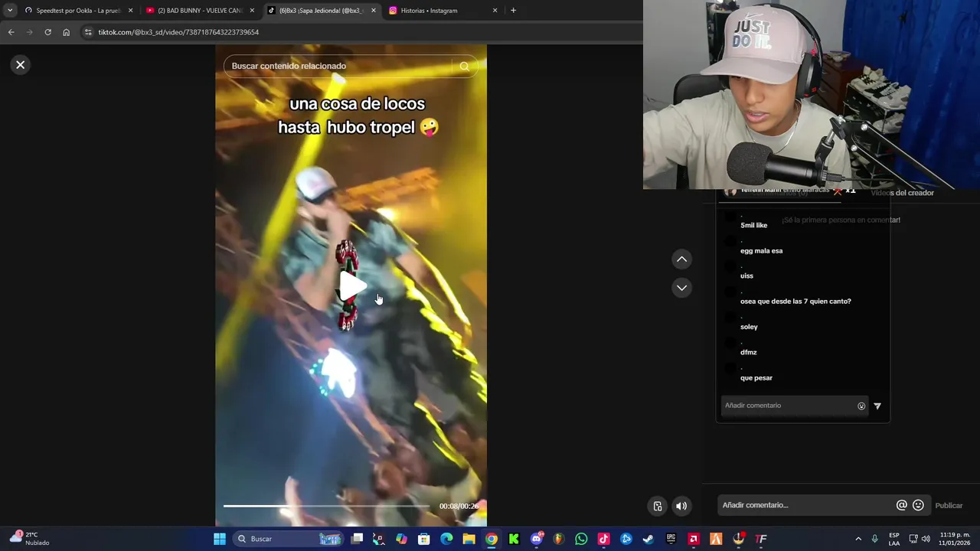Expand hidden system tray icons chevron
980x551 pixels.
pyautogui.click(x=858, y=539)
